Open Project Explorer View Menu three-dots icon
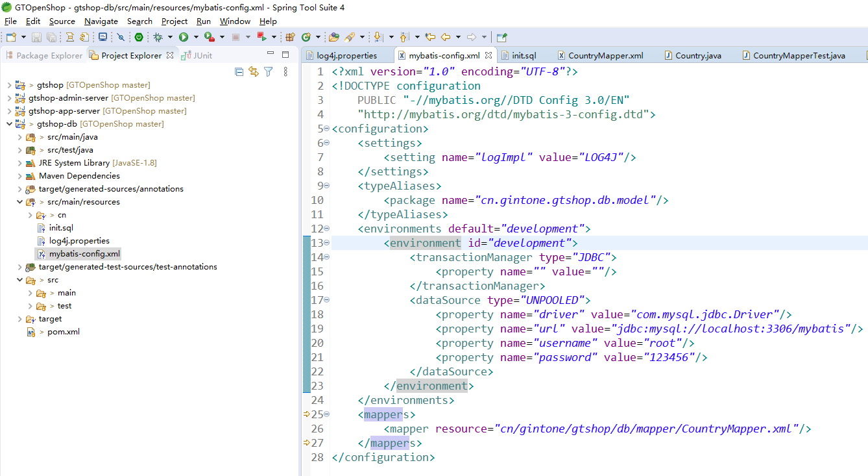Image resolution: width=868 pixels, height=476 pixels. (285, 72)
